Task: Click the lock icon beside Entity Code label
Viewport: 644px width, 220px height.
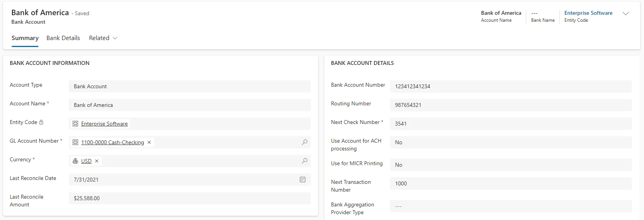Action: [x=41, y=122]
